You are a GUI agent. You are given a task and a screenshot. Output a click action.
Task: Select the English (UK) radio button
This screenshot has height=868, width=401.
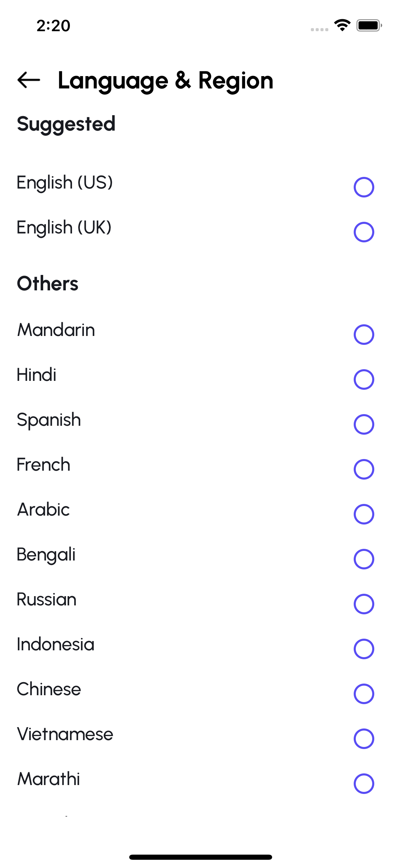(364, 232)
